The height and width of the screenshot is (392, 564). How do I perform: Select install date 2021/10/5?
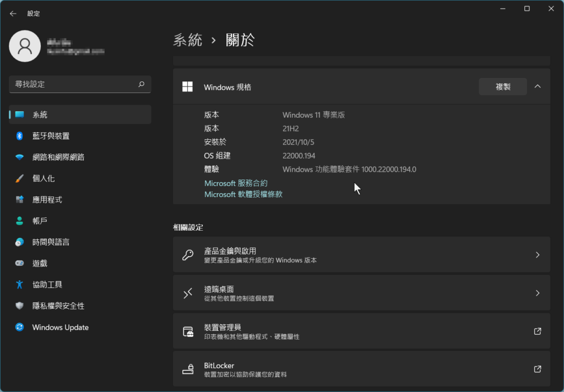pos(298,142)
